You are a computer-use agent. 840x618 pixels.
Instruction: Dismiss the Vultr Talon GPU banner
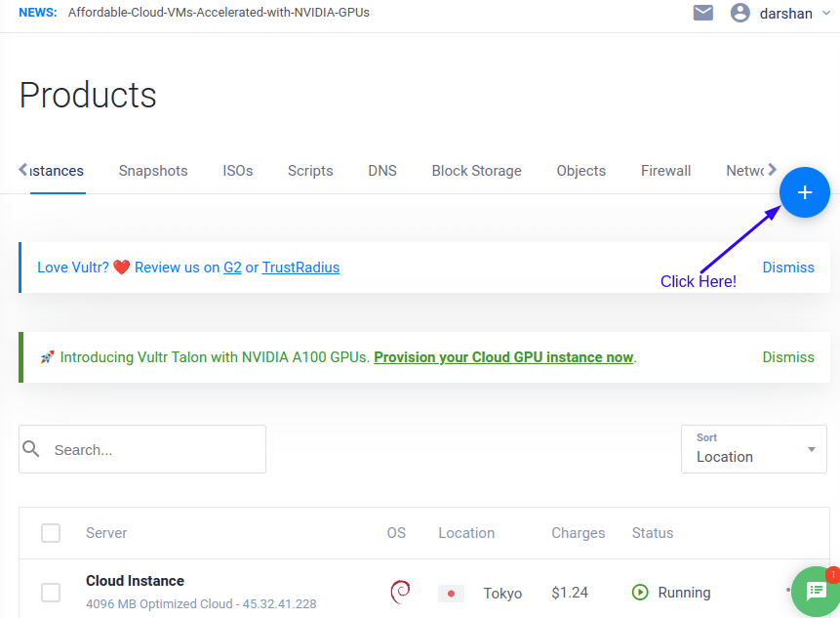788,357
